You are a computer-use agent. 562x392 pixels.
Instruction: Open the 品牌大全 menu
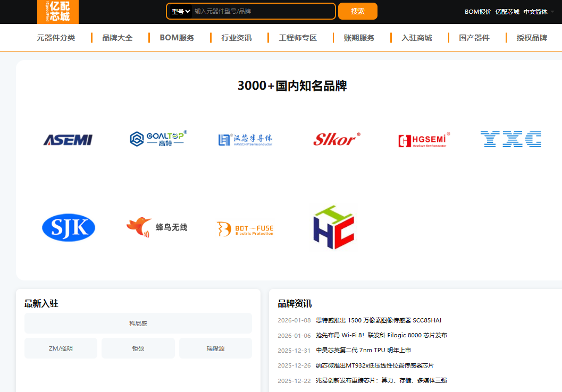tap(117, 38)
